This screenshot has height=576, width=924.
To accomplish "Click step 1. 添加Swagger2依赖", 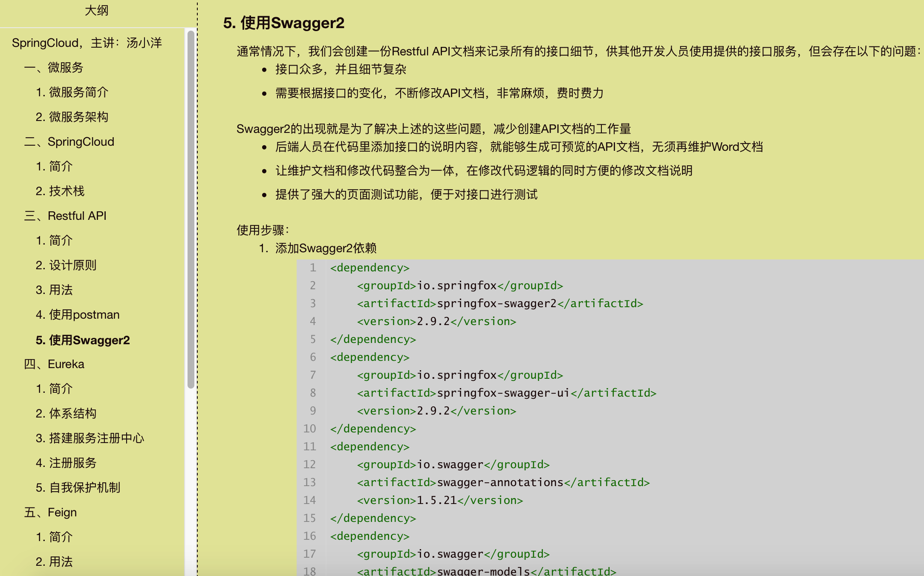I will pyautogui.click(x=318, y=248).
